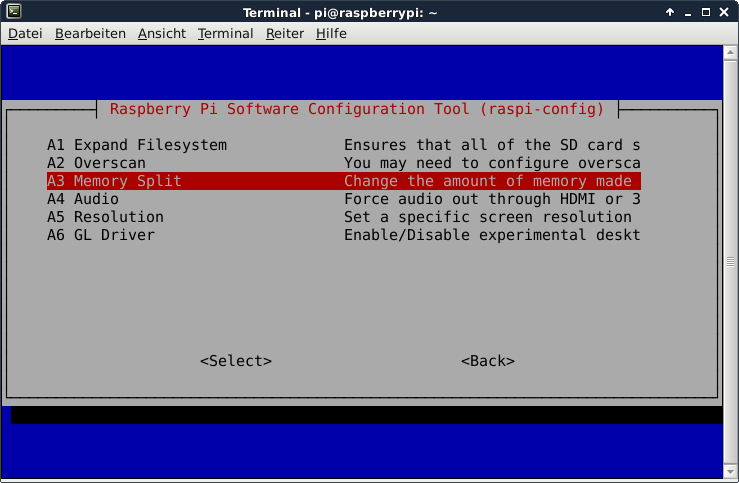Click description 'Set a specific screen resolution'
This screenshot has height=483, width=739.
tap(488, 217)
